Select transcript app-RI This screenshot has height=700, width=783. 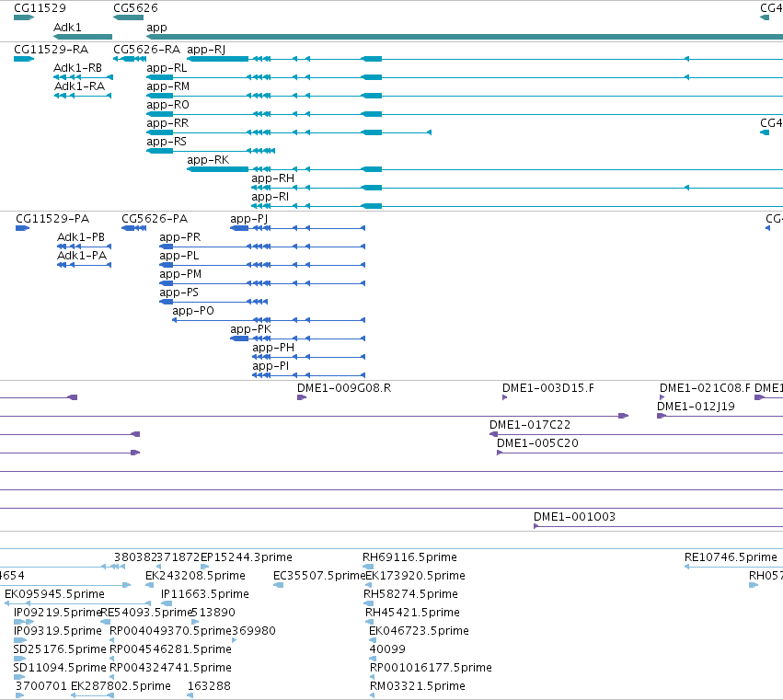(517, 206)
